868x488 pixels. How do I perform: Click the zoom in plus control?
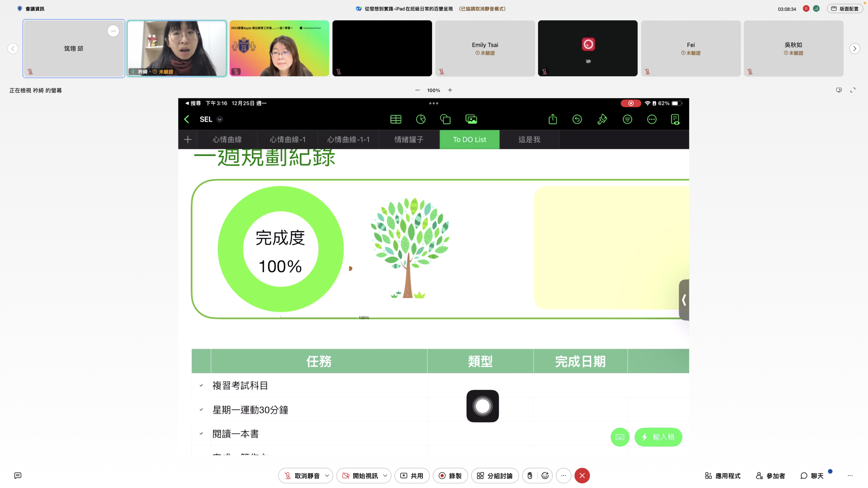tap(450, 90)
